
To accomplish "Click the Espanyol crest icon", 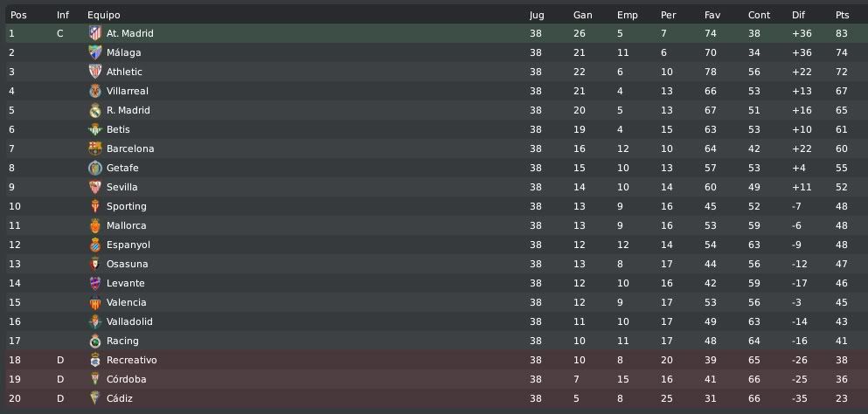I will [95, 245].
